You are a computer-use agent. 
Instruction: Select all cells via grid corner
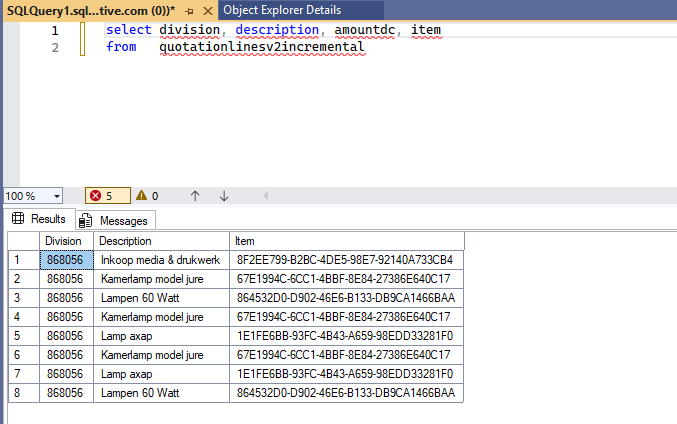24,241
